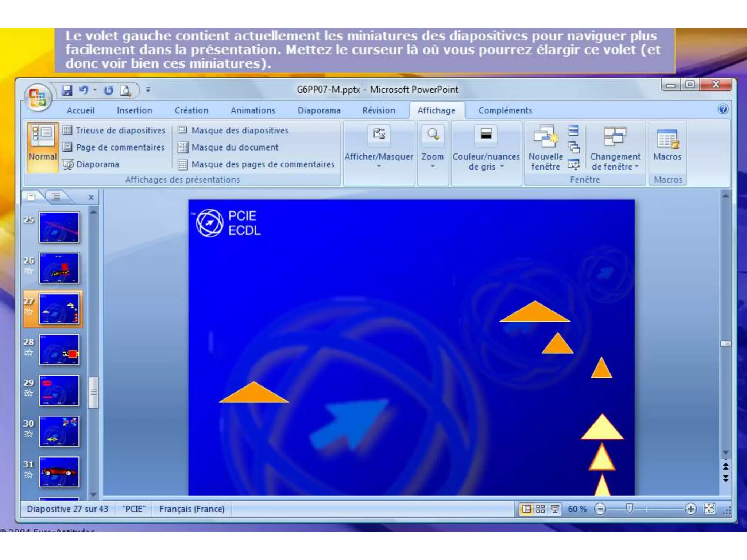This screenshot has height=560, width=747.
Task: Click Trieuse de diapositives button
Action: click(114, 131)
